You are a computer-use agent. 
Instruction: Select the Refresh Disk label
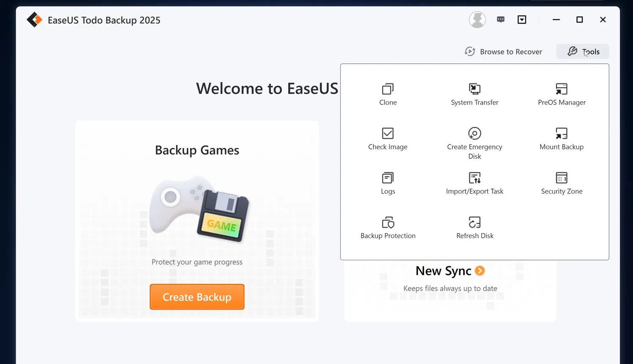click(475, 236)
